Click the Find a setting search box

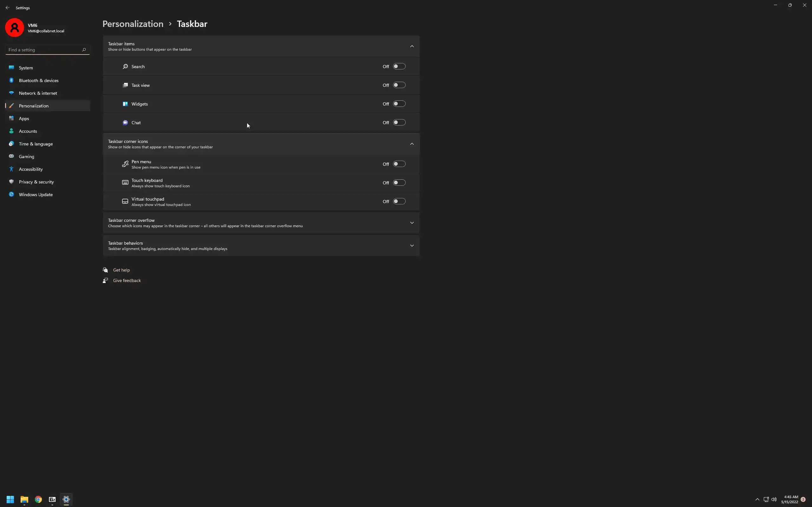coord(44,50)
